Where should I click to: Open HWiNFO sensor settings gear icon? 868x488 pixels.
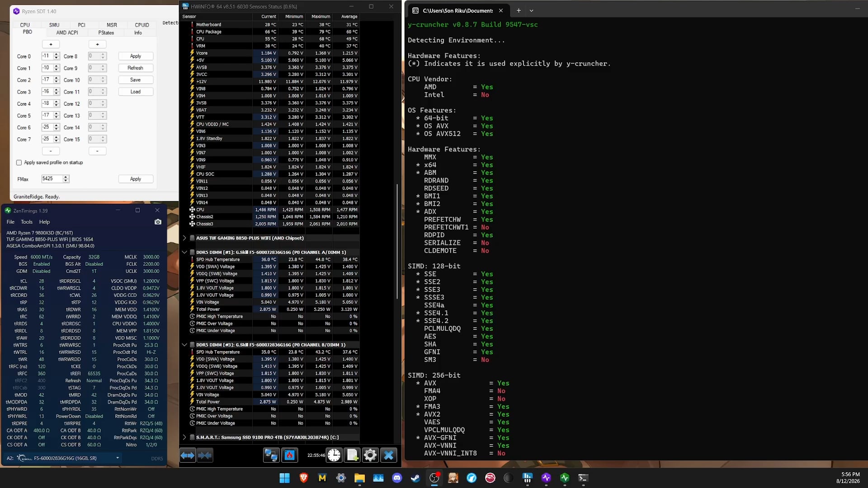370,455
